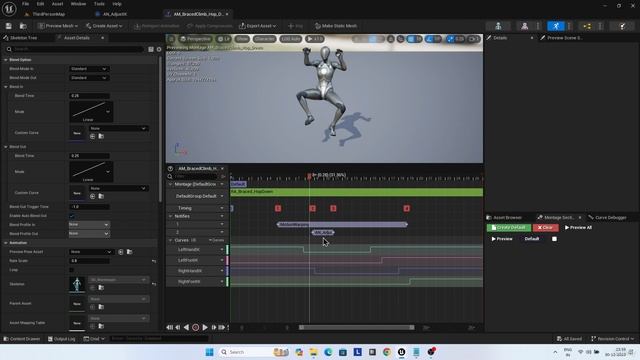Open the Blend Profile In dropdown
The image size is (640, 360).
(89, 224)
